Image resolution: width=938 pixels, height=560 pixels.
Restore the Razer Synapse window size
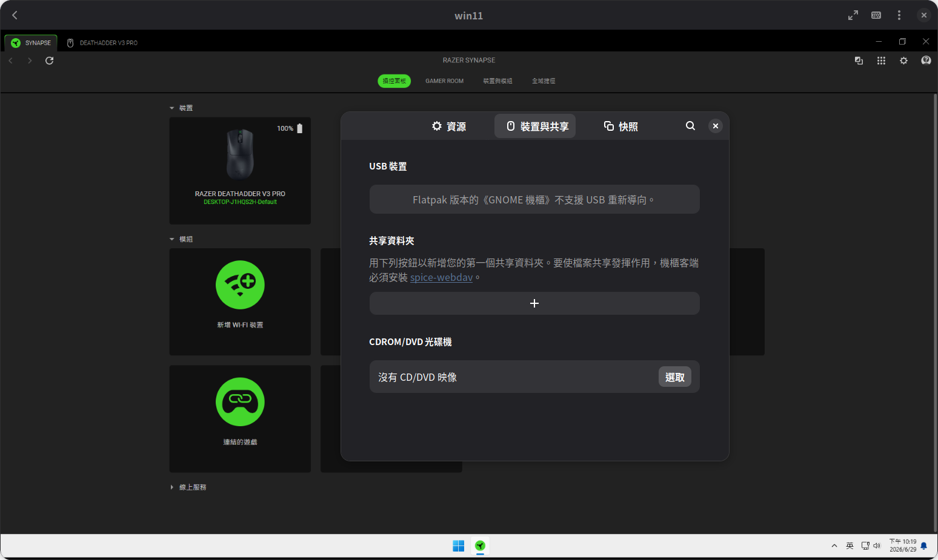902,42
